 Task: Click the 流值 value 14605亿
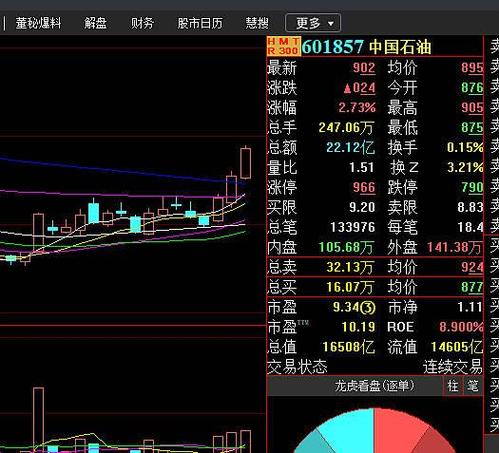coord(457,347)
